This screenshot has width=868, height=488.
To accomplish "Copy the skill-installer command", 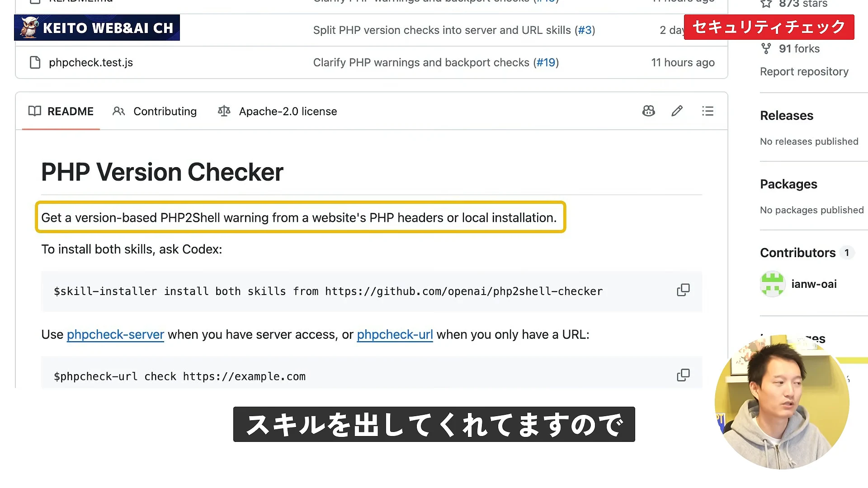I will 683,290.
